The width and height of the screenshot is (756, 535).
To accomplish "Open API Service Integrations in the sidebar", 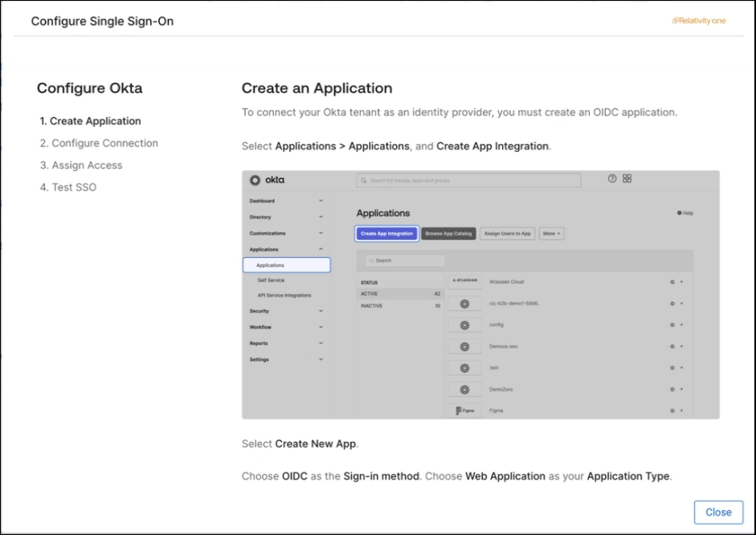I will pos(284,296).
